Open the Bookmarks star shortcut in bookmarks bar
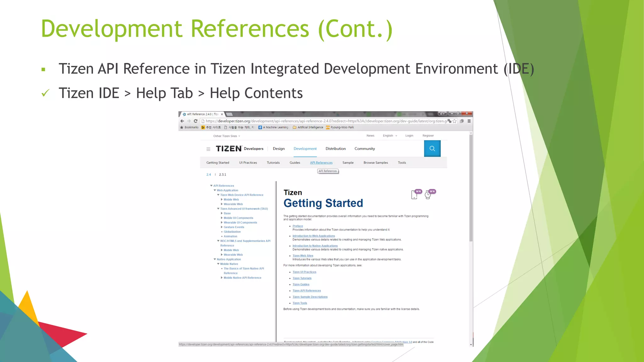This screenshot has width=644, height=362. 189,127
